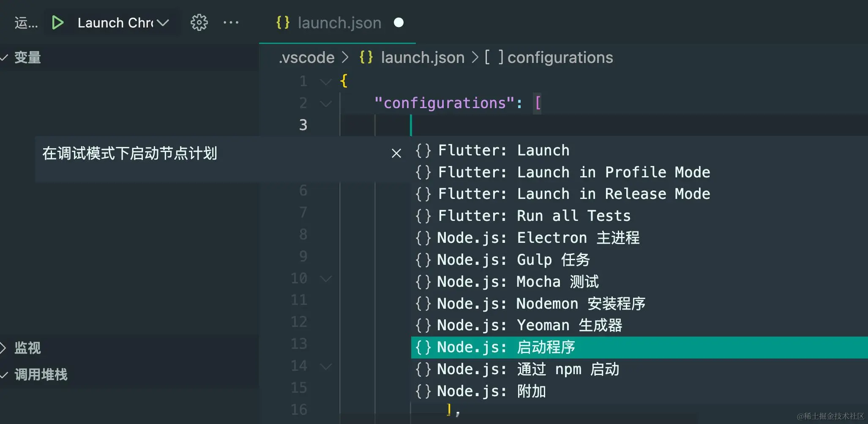Viewport: 868px width, 424px height.
Task: Click the .vscode breadcrumb folder
Action: coord(306,57)
